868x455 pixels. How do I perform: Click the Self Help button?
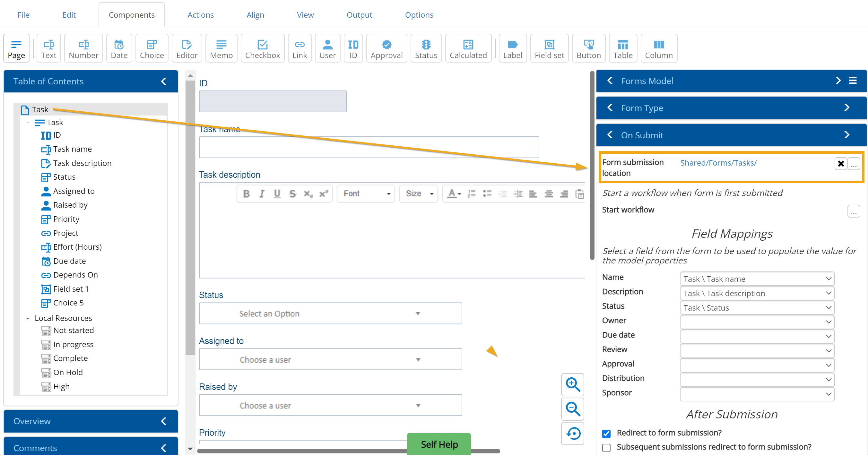(439, 444)
